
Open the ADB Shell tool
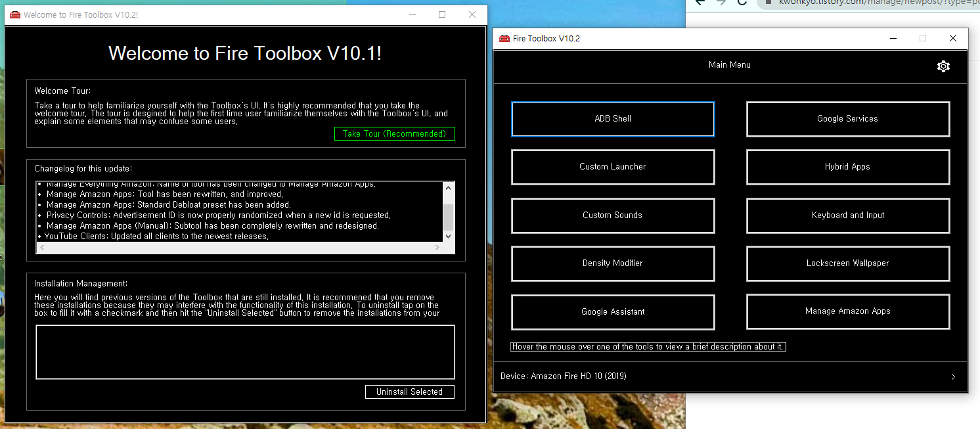point(613,119)
